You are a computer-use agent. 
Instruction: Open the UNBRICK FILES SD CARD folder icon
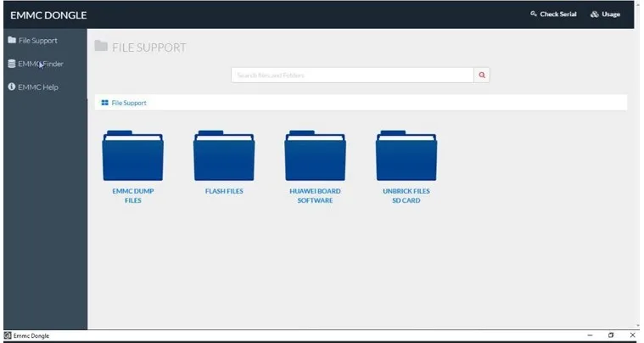click(x=406, y=155)
